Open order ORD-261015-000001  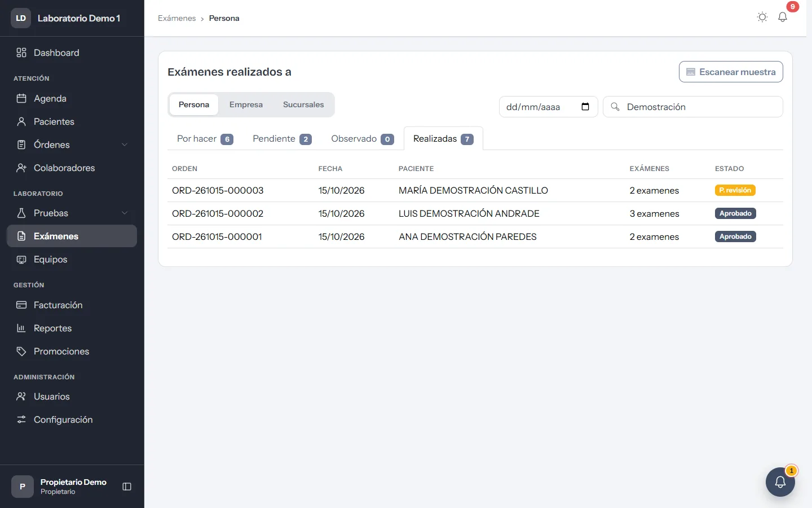coord(217,237)
